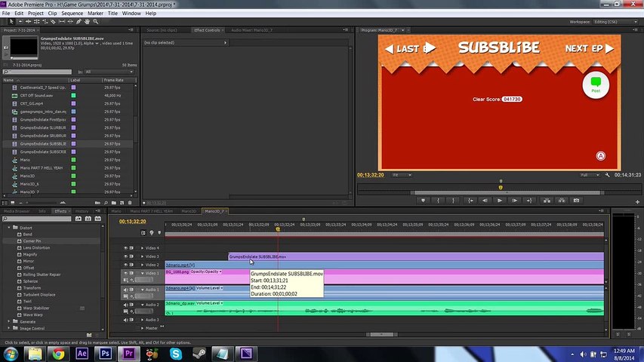Launch After Effects from the taskbar
The width and height of the screenshot is (644, 362).
click(82, 353)
